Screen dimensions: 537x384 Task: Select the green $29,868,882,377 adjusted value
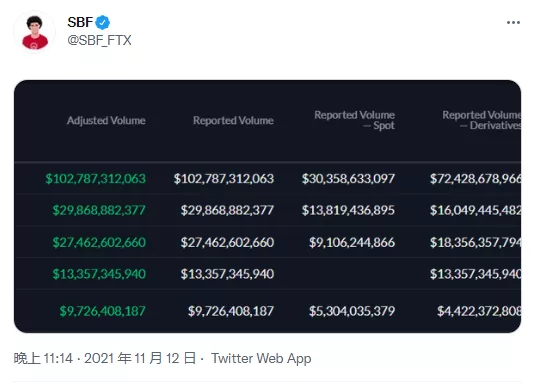[99, 210]
